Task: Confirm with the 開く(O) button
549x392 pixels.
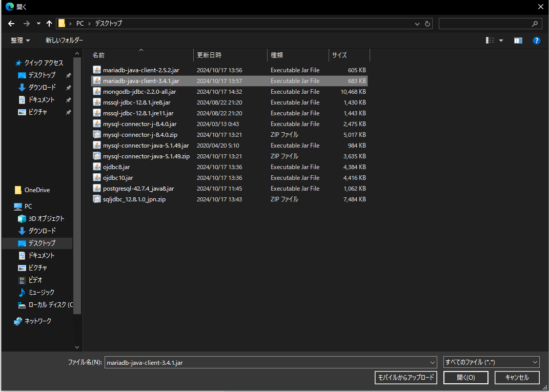Action: pyautogui.click(x=465, y=378)
